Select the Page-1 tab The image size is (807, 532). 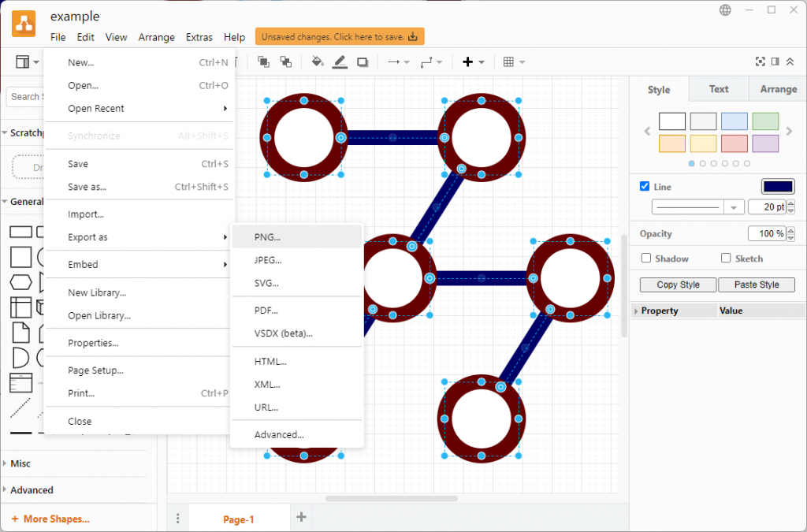(238, 519)
